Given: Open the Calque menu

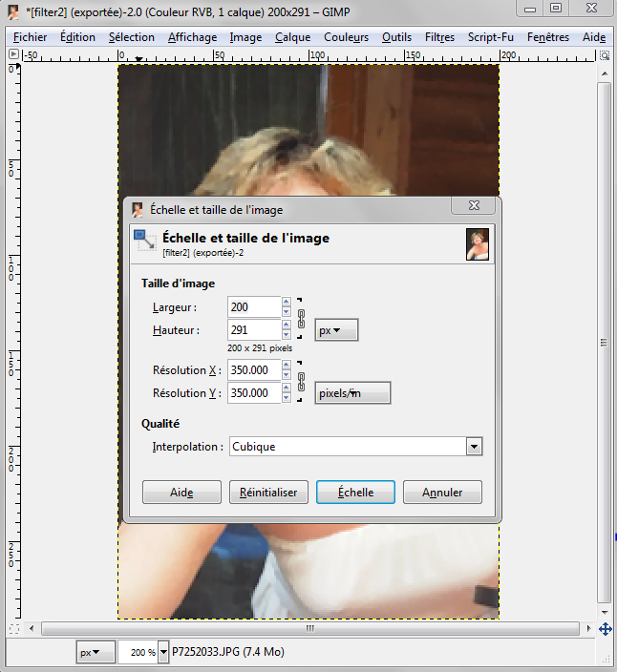Looking at the screenshot, I should click(x=293, y=38).
